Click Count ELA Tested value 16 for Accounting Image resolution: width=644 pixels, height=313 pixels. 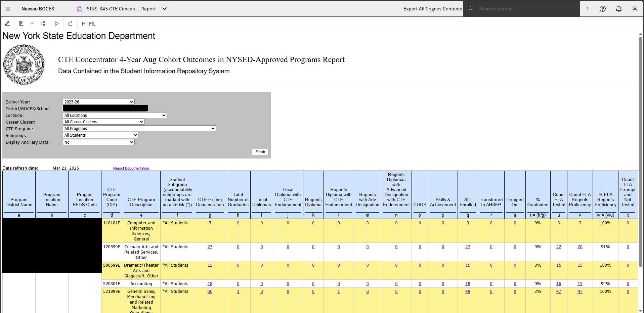(559, 284)
